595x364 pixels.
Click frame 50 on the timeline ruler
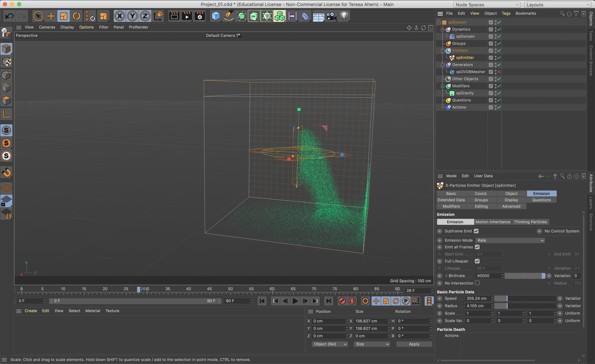pyautogui.click(x=230, y=289)
